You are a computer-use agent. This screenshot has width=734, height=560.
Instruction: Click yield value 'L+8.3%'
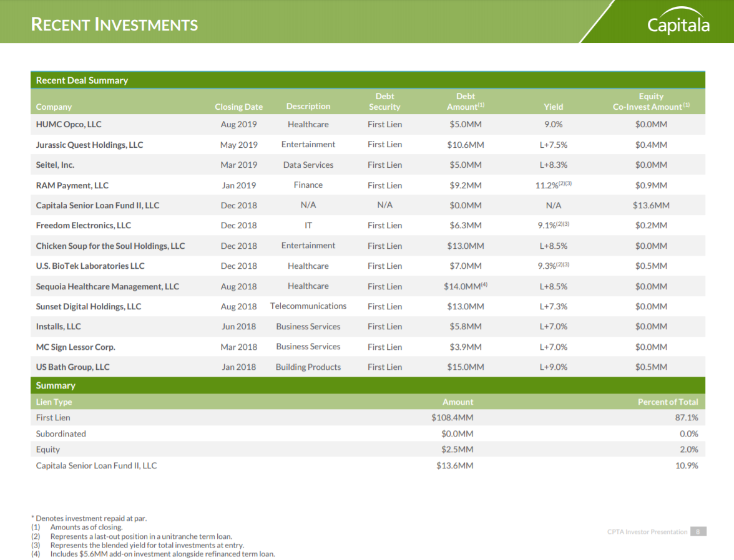pyautogui.click(x=553, y=165)
